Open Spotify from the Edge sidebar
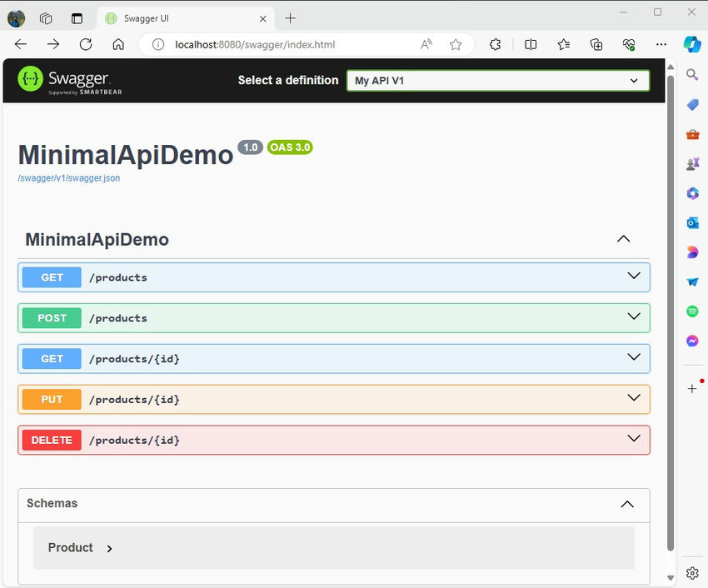This screenshot has width=708, height=588. pos(692,311)
